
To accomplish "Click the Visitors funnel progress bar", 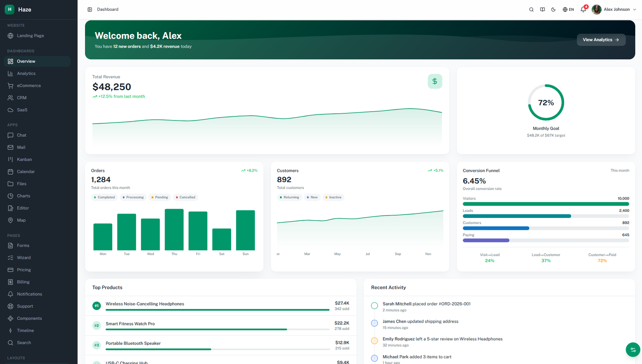I will (546, 204).
